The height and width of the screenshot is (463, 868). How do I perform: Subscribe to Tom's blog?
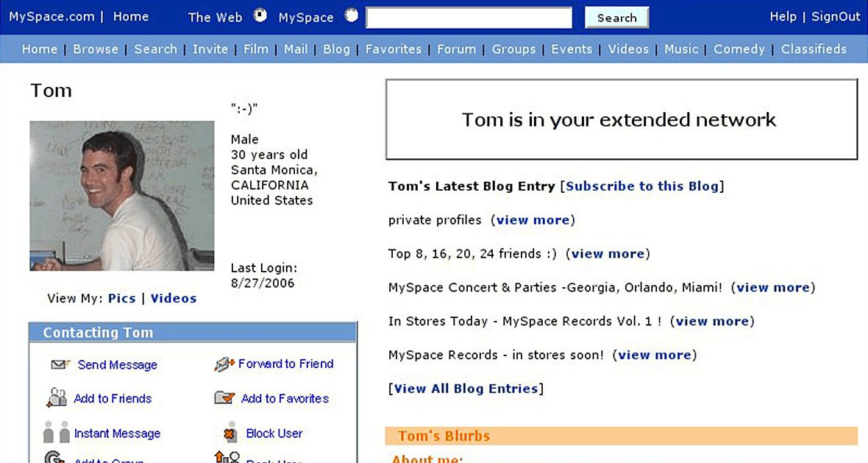click(x=641, y=186)
